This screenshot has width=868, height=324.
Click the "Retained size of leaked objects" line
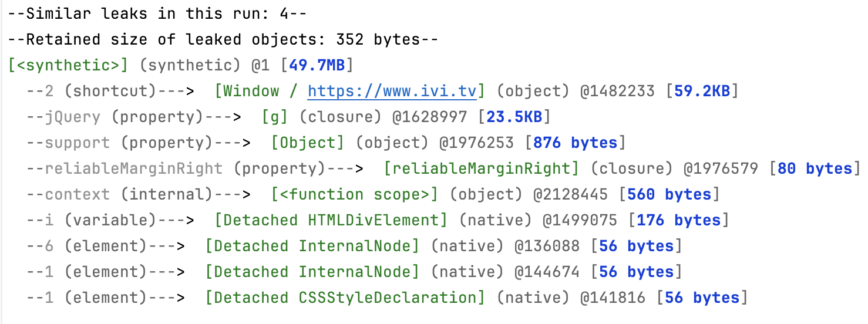[223, 39]
